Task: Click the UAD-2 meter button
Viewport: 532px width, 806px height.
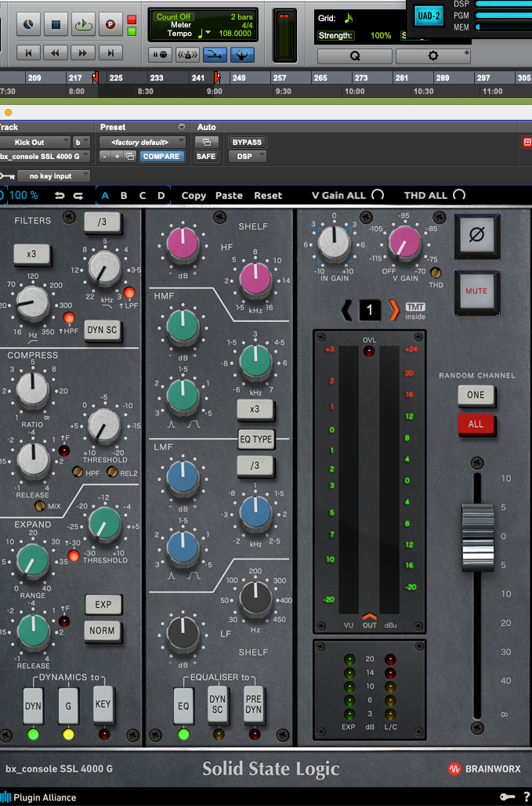Action: click(x=429, y=16)
